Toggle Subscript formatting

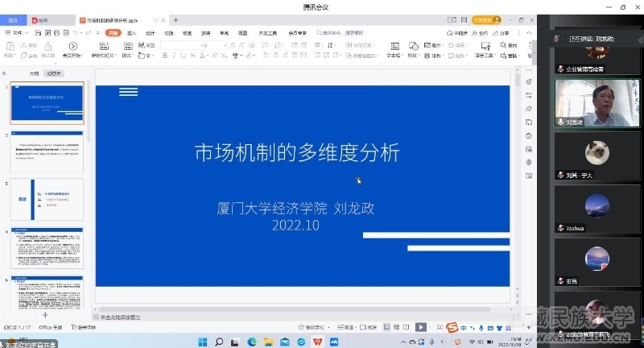[x=224, y=56]
